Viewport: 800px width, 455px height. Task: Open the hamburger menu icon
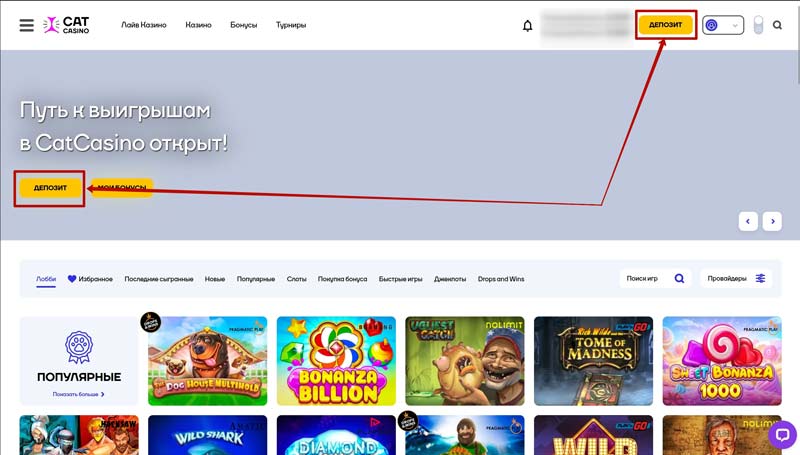pos(26,25)
